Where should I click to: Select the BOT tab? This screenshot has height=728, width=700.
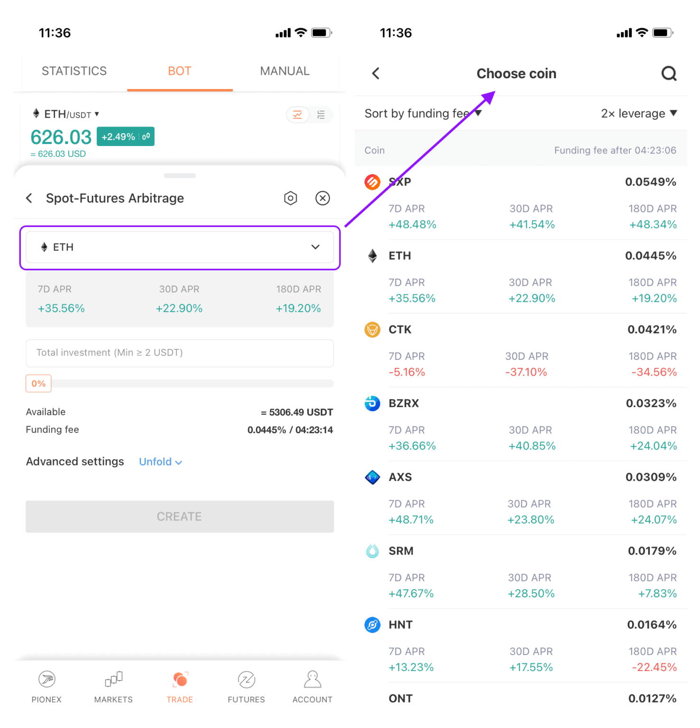(x=180, y=71)
